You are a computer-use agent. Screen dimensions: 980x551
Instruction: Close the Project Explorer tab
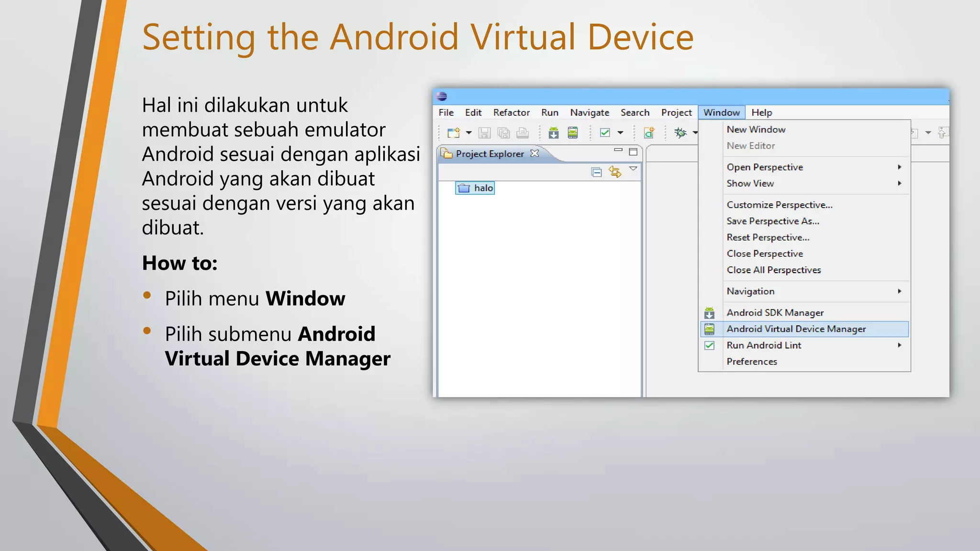pyautogui.click(x=535, y=153)
